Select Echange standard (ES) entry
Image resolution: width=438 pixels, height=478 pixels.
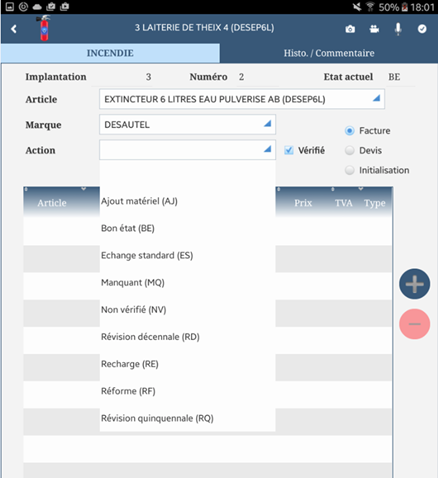pyautogui.click(x=147, y=255)
